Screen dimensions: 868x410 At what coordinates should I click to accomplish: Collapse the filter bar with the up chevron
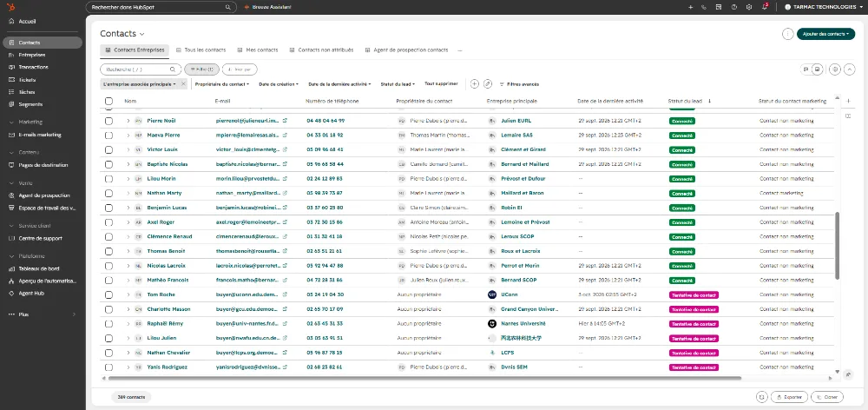(849, 69)
